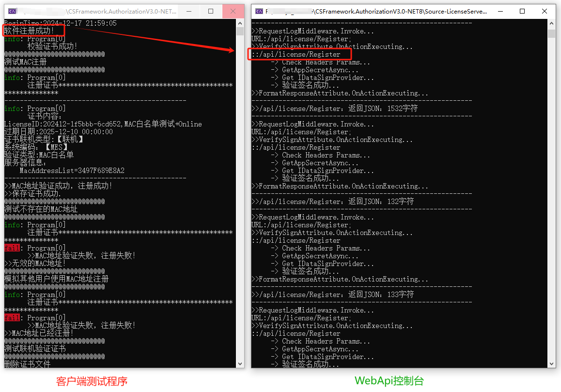Viewport: 561px width, 392px height.
Task: Minimize the LicenseServer WebApi console window
Action: (x=500, y=11)
